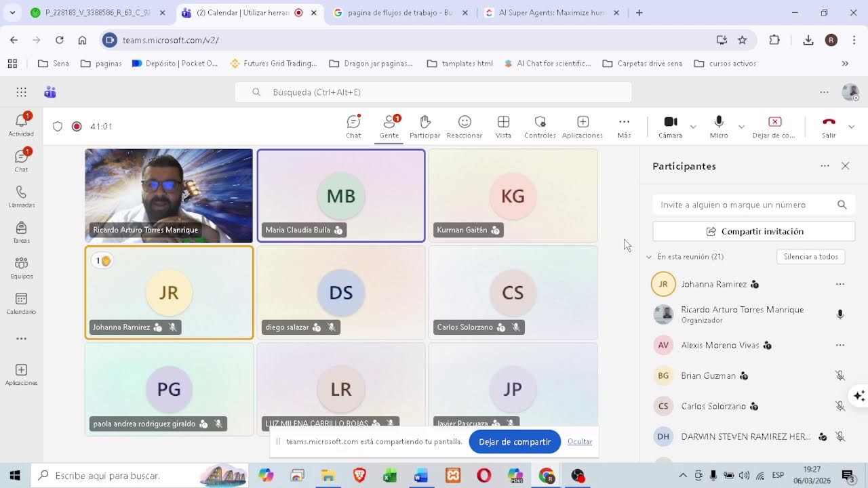Click the meeting shield security icon
The image size is (868, 488).
tap(58, 126)
